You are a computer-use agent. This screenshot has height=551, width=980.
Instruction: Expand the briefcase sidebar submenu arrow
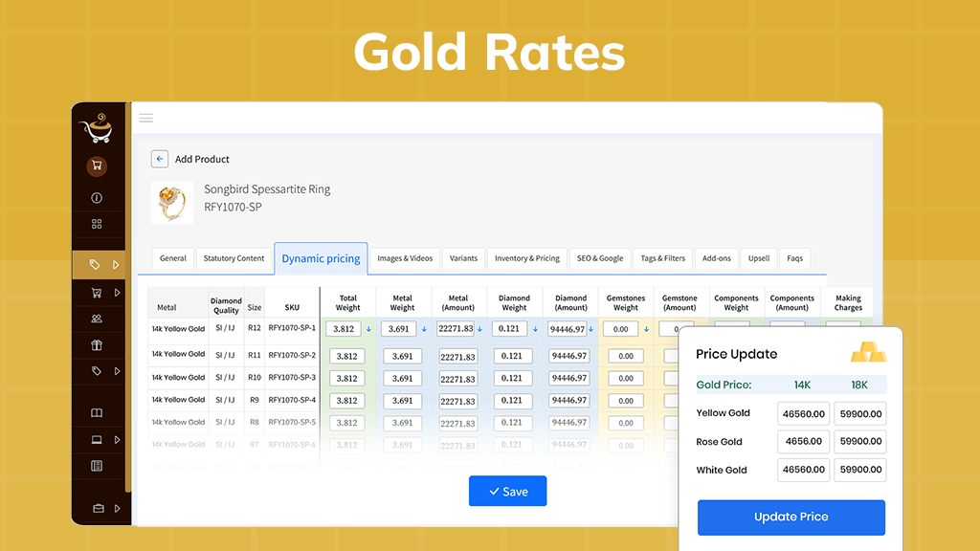pyautogui.click(x=116, y=508)
